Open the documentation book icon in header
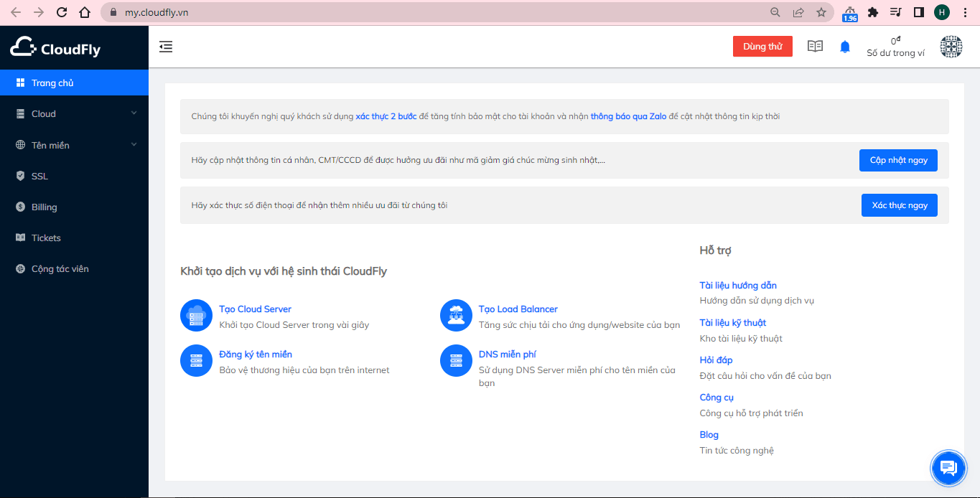The width and height of the screenshot is (980, 498). pyautogui.click(x=815, y=47)
